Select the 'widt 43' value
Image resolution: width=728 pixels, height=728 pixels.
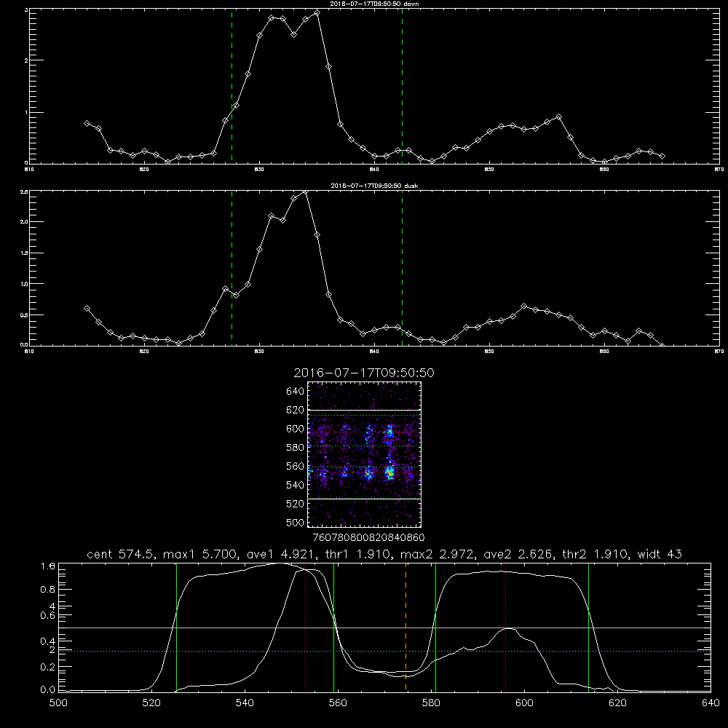point(659,554)
